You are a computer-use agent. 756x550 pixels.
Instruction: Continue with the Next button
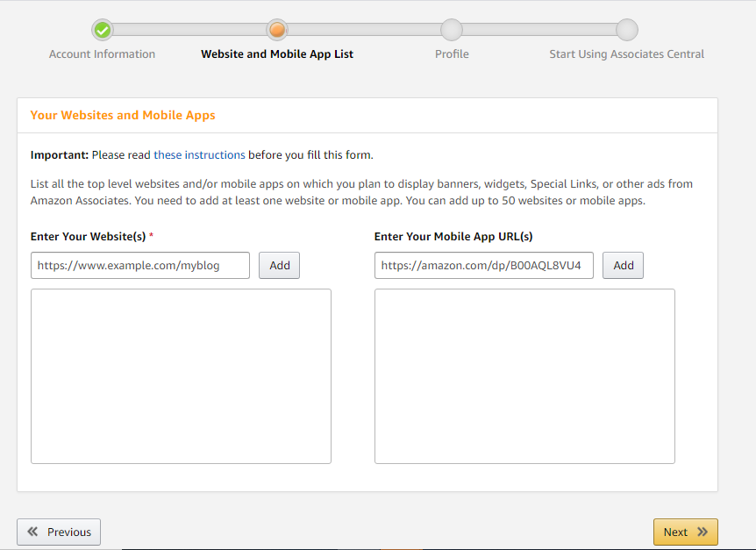pyautogui.click(x=685, y=532)
